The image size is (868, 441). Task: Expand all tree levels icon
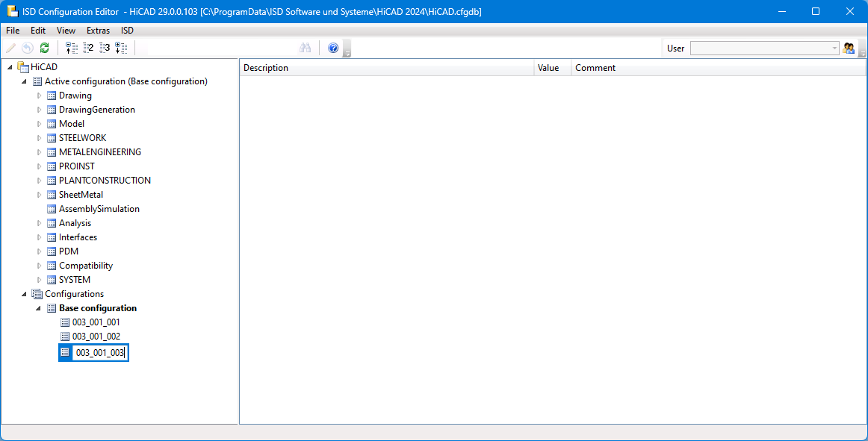pos(121,49)
